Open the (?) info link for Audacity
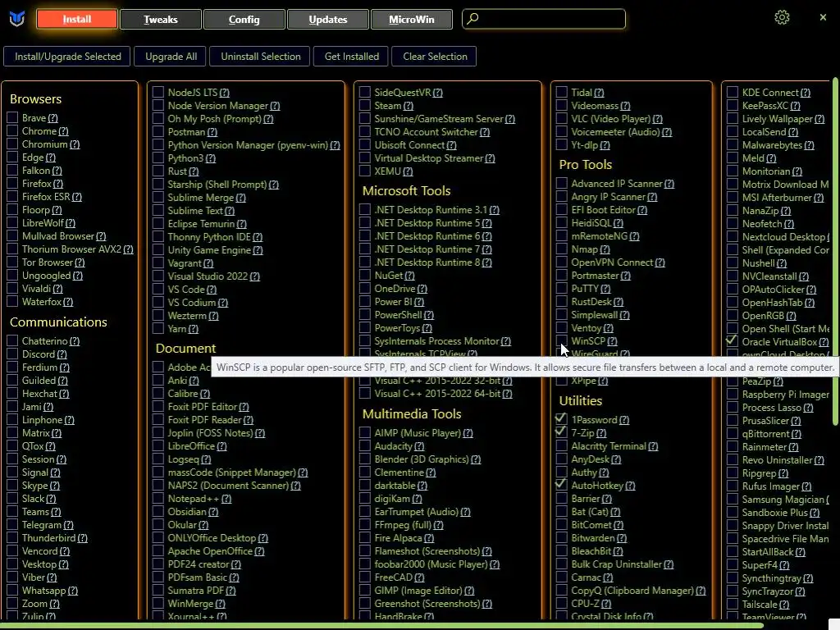The width and height of the screenshot is (840, 630). (419, 447)
